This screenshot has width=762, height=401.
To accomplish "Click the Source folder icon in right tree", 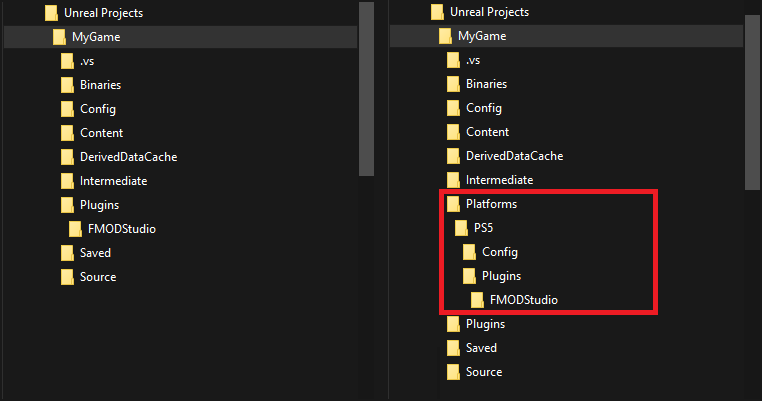I will tap(453, 372).
